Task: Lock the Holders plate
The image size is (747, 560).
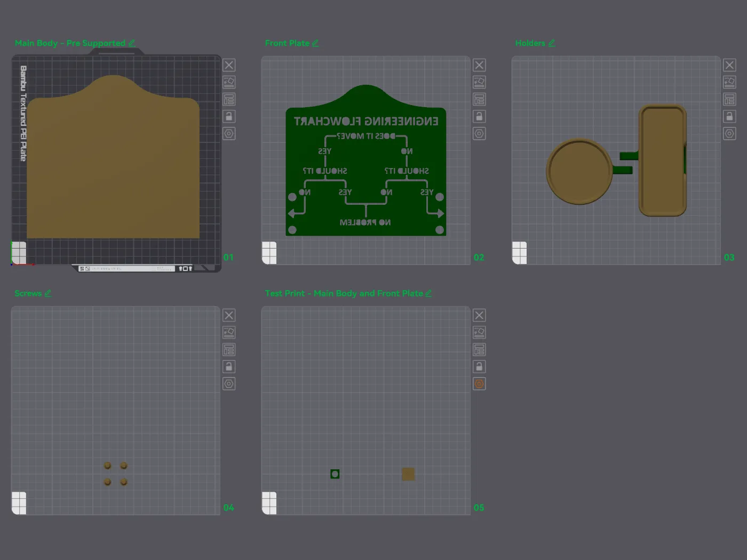Action: click(729, 116)
